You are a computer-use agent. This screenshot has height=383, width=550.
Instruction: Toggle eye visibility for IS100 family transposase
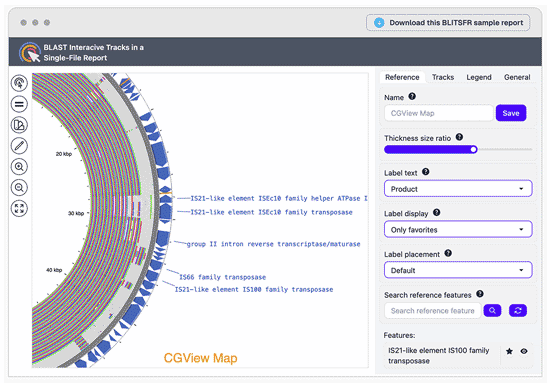click(524, 351)
